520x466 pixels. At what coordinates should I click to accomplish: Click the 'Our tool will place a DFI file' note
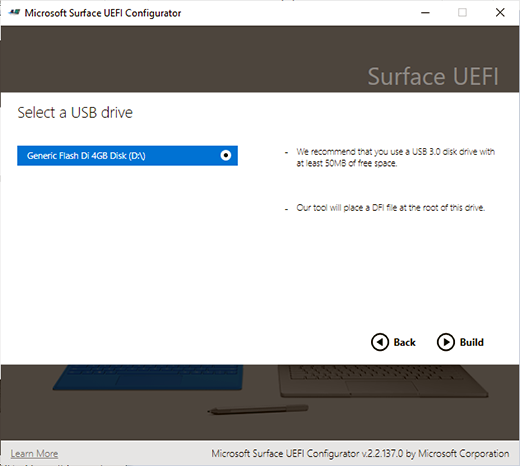coord(391,208)
